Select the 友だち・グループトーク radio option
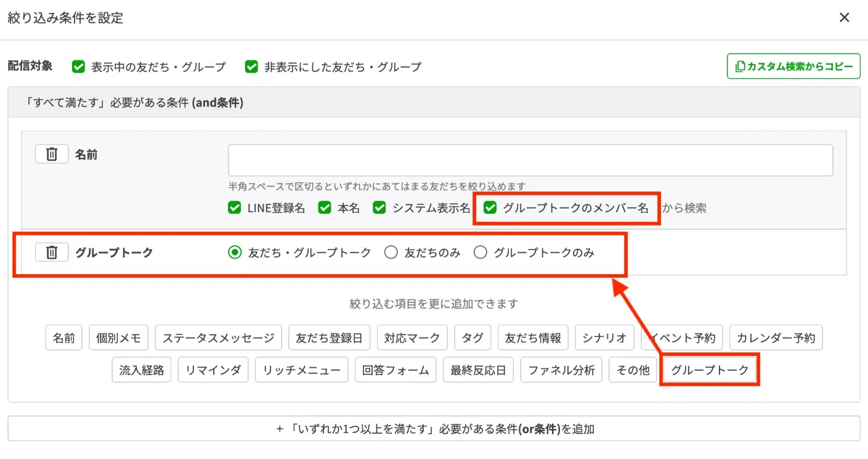868x459 pixels. click(234, 253)
